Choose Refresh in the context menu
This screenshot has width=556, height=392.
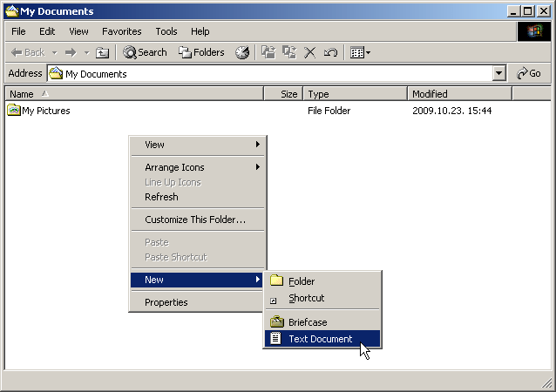coord(198,197)
